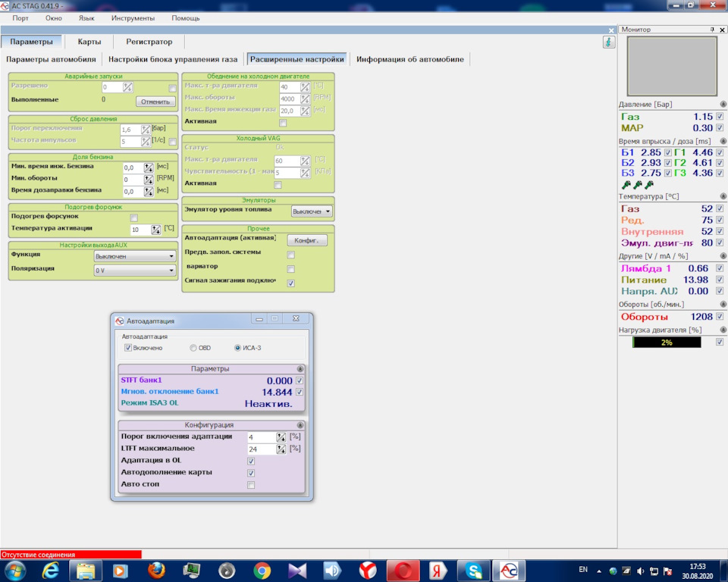Open Параметры автомобиля tab
This screenshot has height=582, width=728.
pyautogui.click(x=51, y=59)
